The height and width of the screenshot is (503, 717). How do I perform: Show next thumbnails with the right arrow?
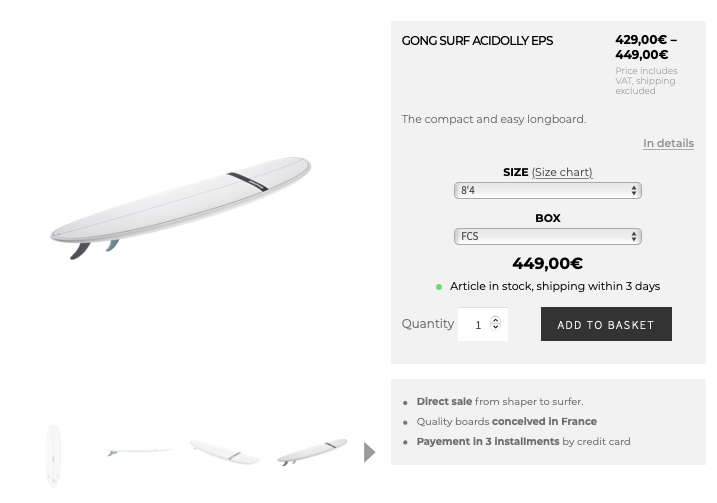(x=369, y=452)
